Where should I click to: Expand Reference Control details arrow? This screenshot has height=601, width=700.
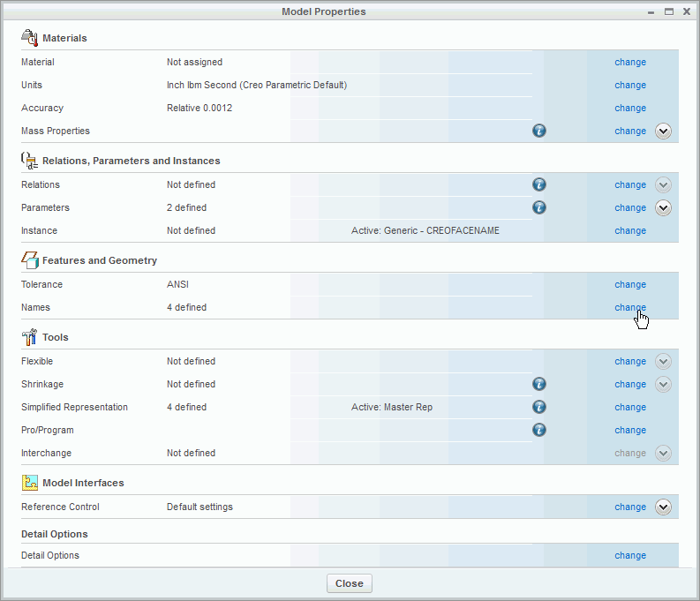coord(664,507)
